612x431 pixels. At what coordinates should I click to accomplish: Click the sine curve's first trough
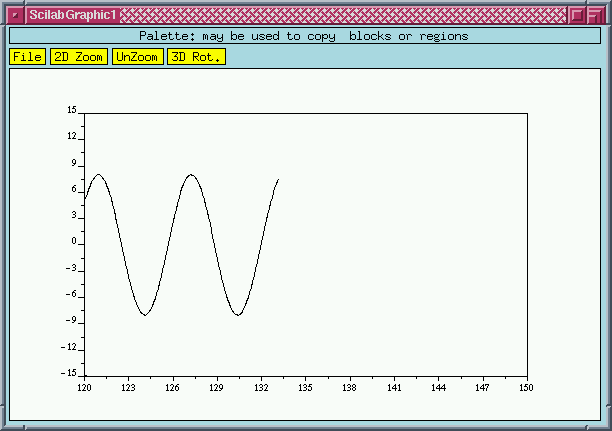(145, 315)
